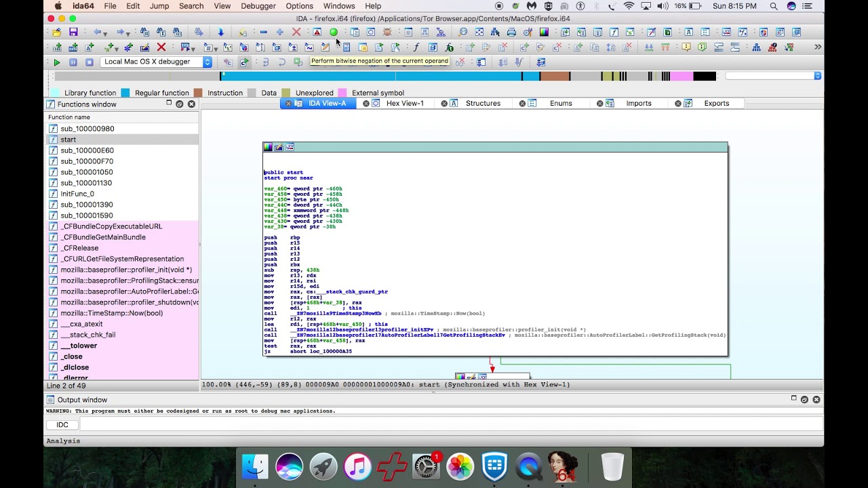Expand the toolbar overflow chevron
This screenshot has height=488, width=868.
pyautogui.click(x=817, y=47)
